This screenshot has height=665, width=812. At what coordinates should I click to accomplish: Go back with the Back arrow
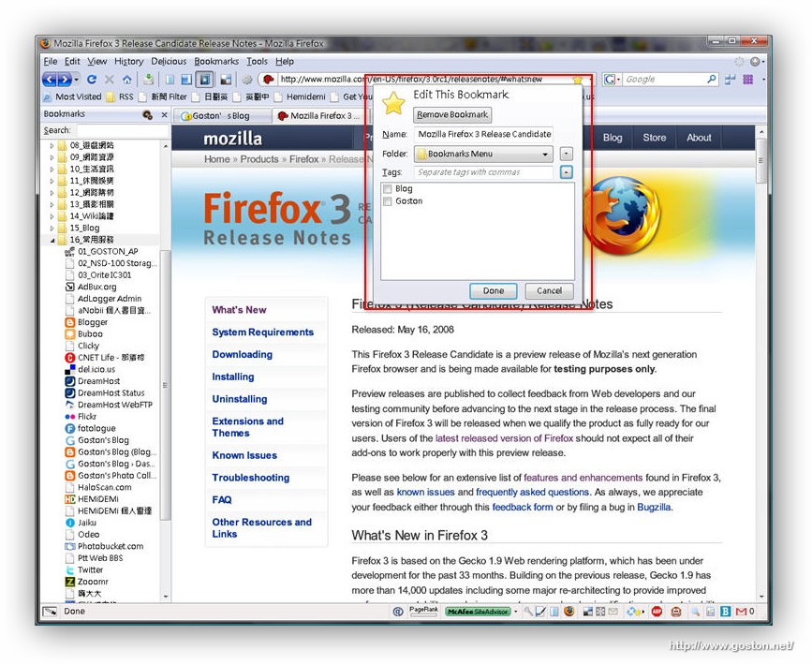point(50,80)
